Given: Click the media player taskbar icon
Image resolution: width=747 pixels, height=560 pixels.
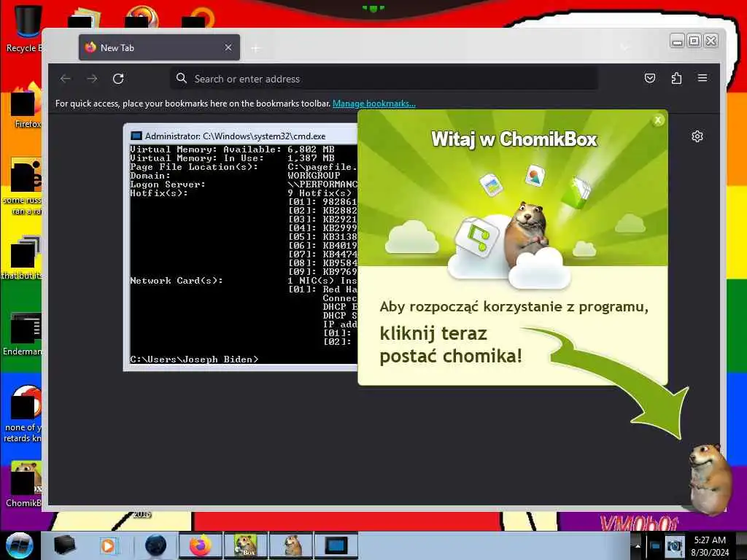Looking at the screenshot, I should coord(108,545).
